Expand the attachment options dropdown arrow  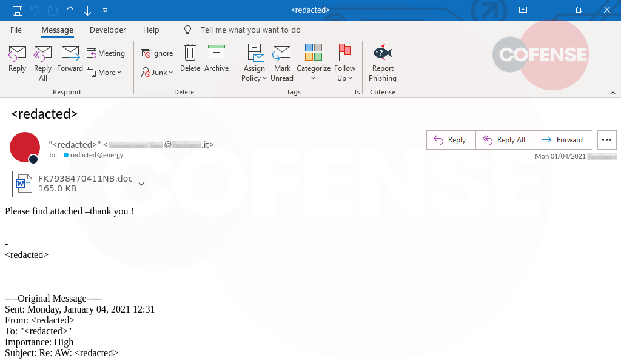click(141, 184)
